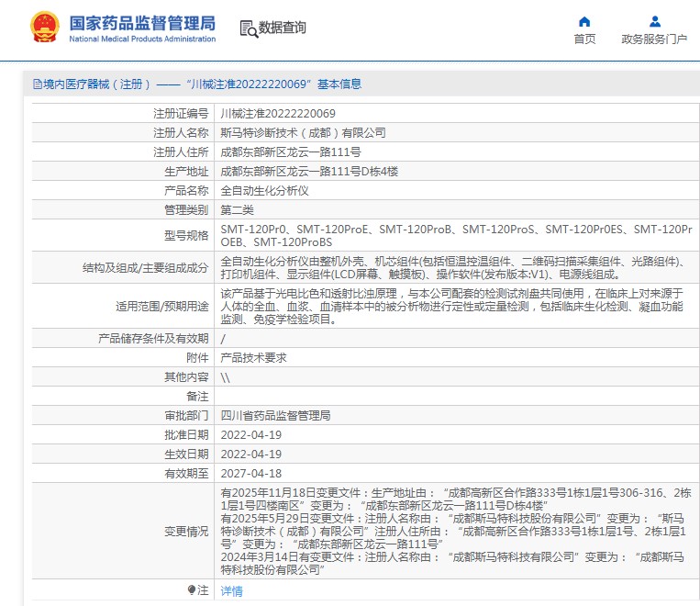Click the 管理类别 value 第二类
This screenshot has width=700, height=606.
click(239, 210)
